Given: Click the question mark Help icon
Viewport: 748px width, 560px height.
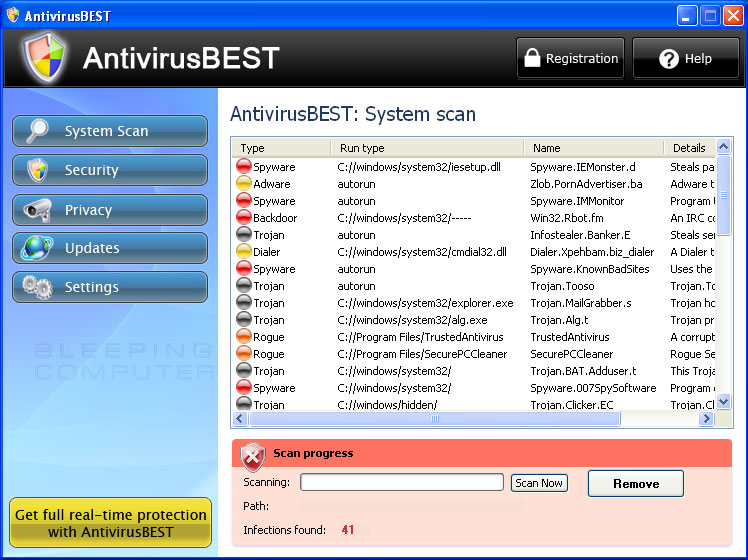Looking at the screenshot, I should 669,59.
